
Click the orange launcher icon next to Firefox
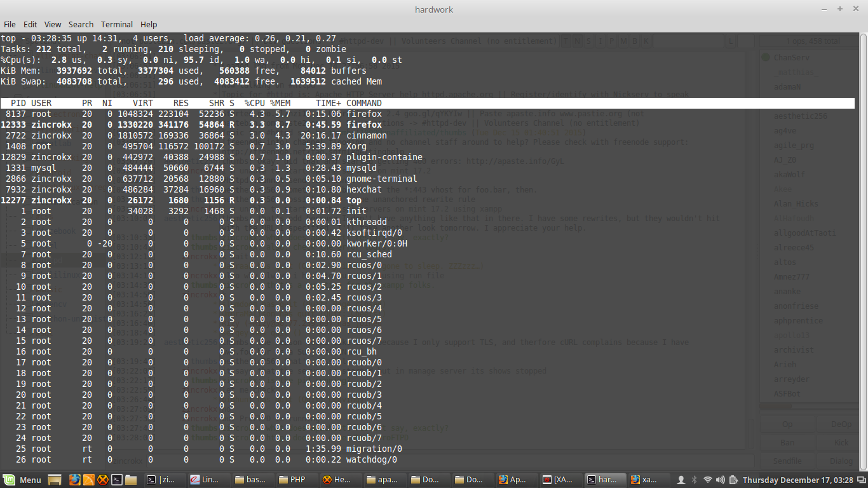pos(89,480)
